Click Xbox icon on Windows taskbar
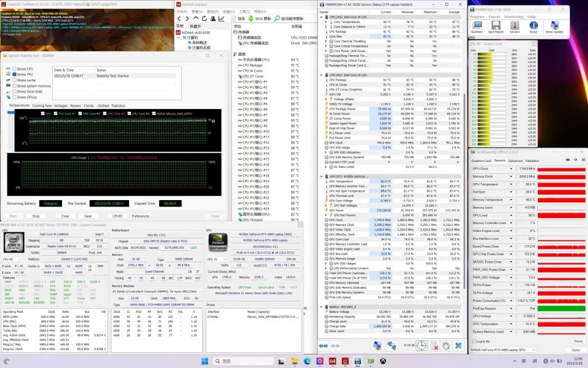 [x=383, y=361]
